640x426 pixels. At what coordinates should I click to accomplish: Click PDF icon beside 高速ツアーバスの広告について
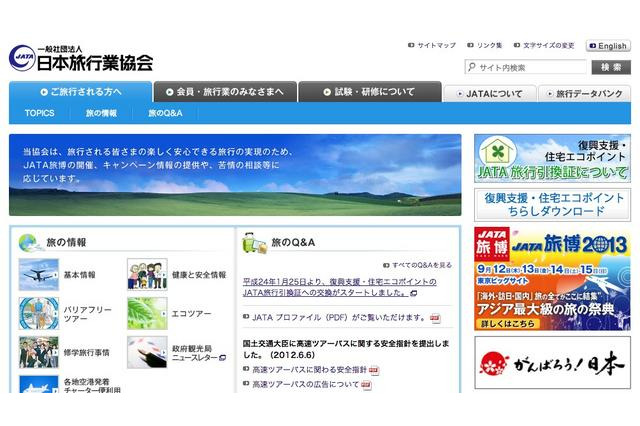click(x=366, y=385)
